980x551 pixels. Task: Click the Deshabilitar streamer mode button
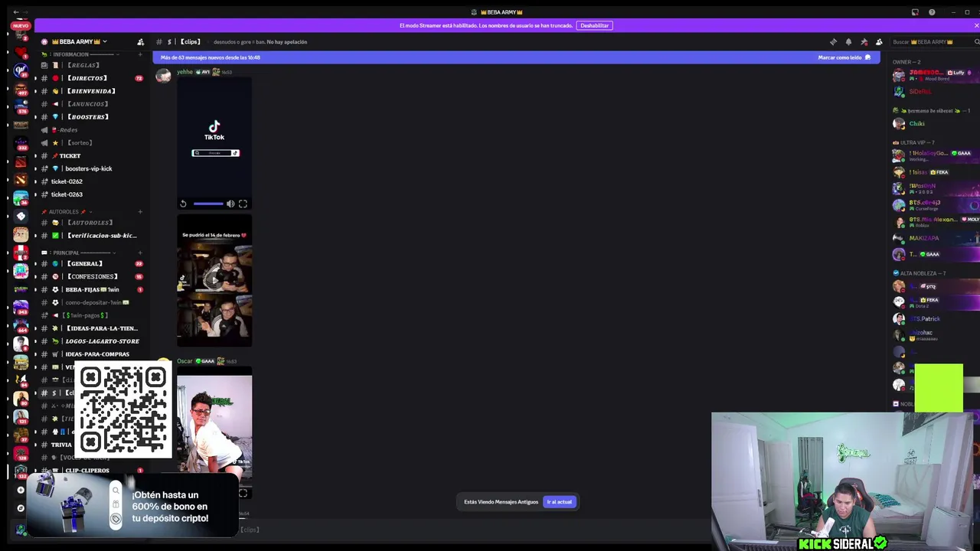coord(594,25)
